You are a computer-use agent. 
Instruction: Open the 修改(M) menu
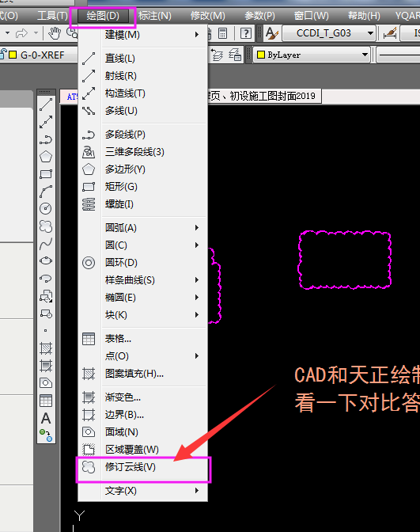coord(207,16)
